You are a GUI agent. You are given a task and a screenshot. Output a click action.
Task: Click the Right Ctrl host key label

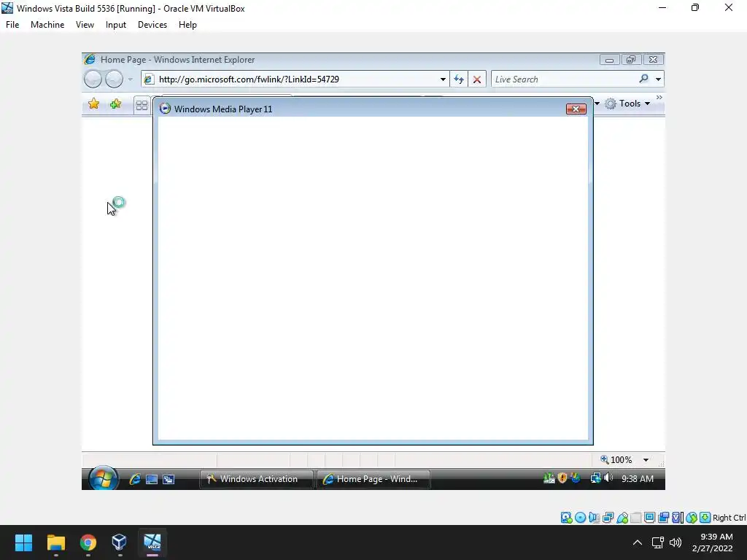[x=729, y=518]
